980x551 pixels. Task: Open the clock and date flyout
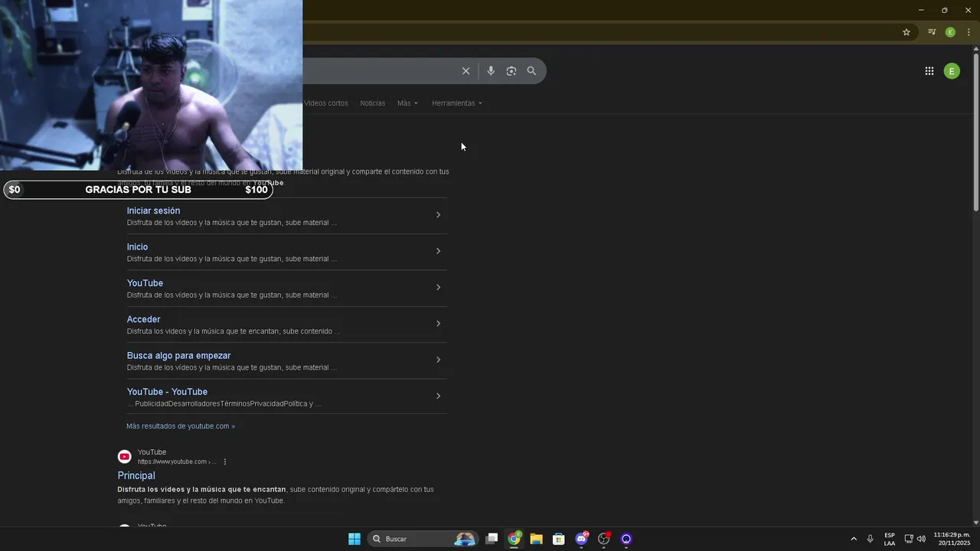pyautogui.click(x=952, y=539)
